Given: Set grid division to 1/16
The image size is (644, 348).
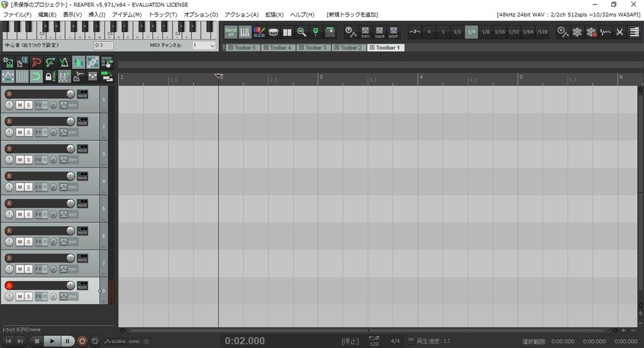Looking at the screenshot, I should pyautogui.click(x=500, y=31).
